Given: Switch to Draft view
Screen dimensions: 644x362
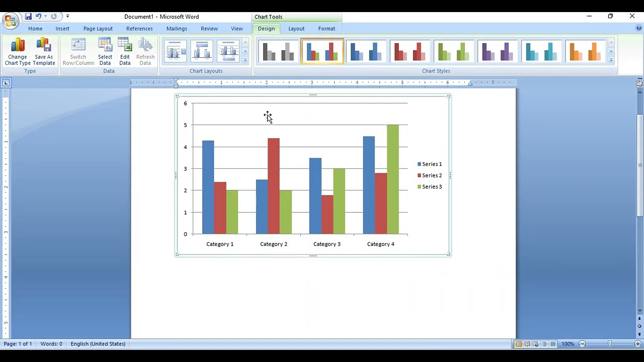Looking at the screenshot, I should [x=553, y=344].
